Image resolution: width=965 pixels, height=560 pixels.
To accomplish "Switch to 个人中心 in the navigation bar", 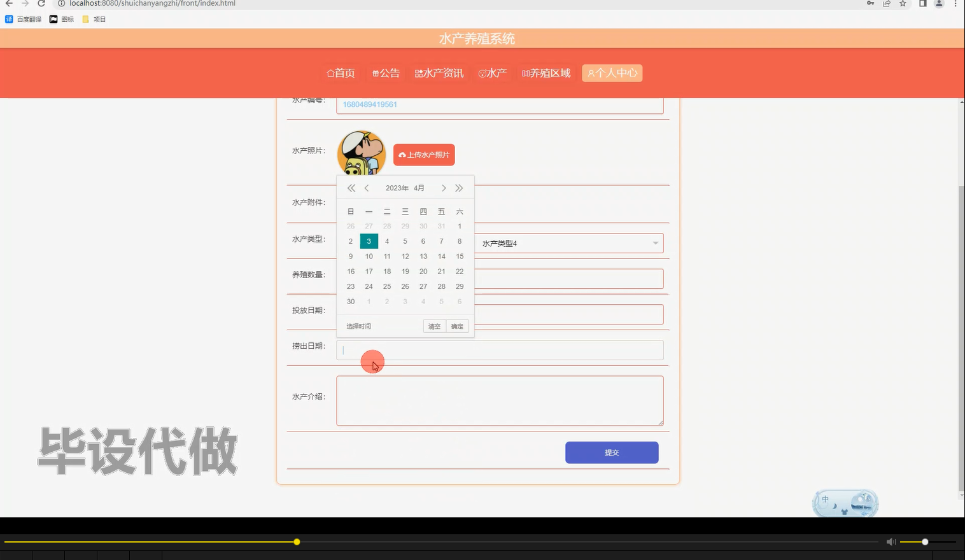I will click(x=612, y=73).
